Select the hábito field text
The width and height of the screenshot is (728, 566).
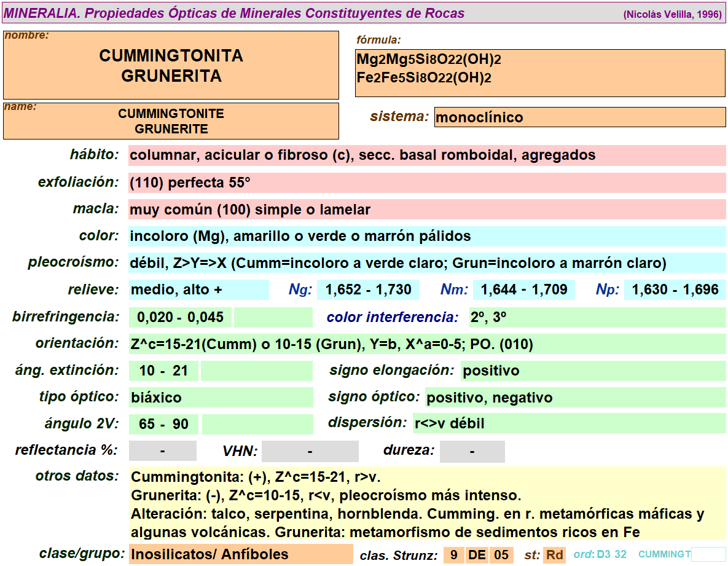coord(426,155)
